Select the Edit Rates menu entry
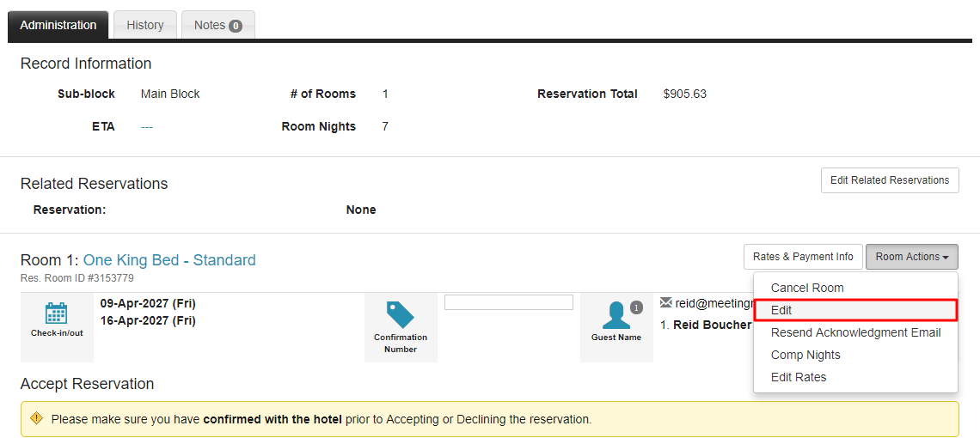Screen dimensions: 980x438 pos(798,377)
